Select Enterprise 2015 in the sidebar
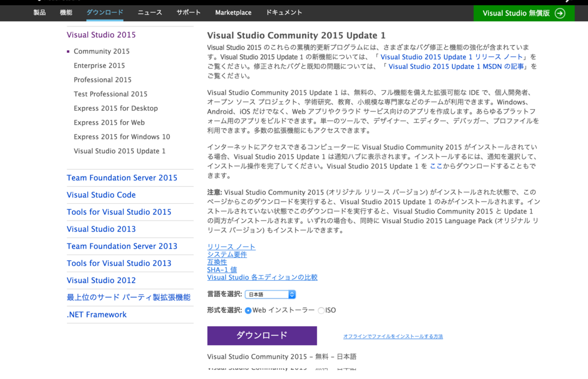Image resolution: width=588 pixels, height=379 pixels. pyautogui.click(x=99, y=65)
